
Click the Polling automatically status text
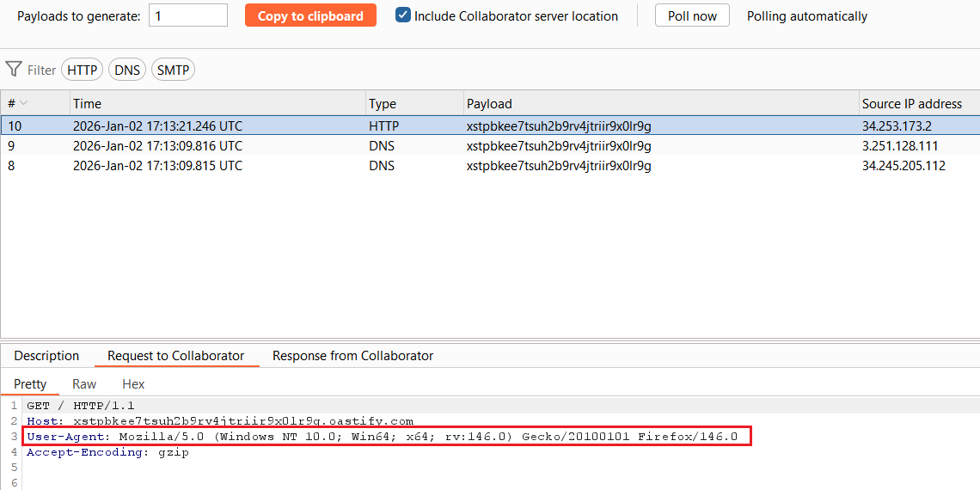(x=807, y=16)
